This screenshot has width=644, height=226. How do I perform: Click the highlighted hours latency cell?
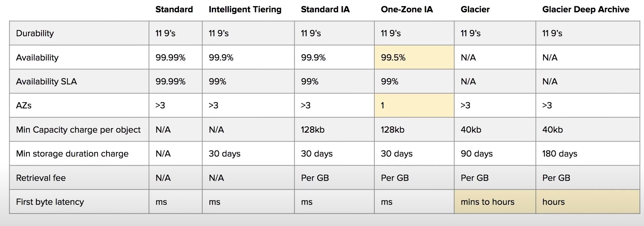click(x=587, y=202)
